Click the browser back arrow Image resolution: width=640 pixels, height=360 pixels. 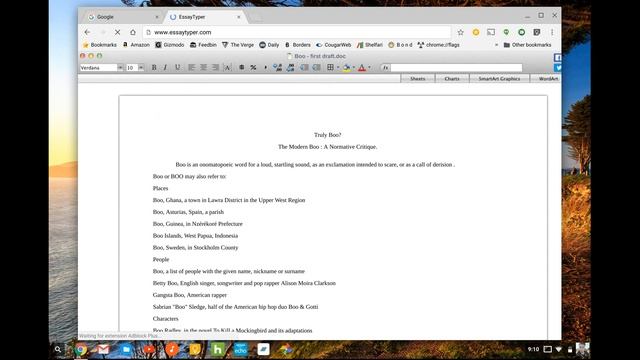pyautogui.click(x=87, y=32)
